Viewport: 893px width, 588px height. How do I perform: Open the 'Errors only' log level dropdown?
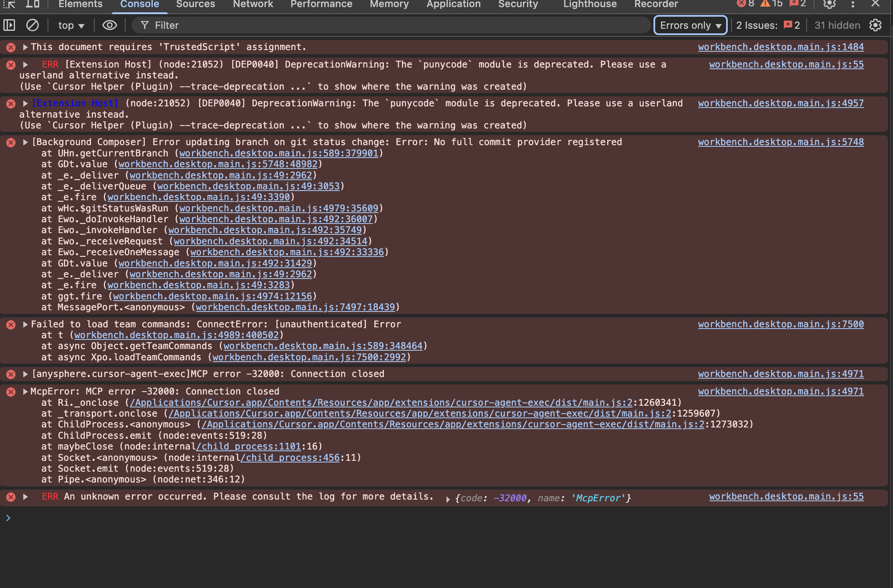click(690, 26)
